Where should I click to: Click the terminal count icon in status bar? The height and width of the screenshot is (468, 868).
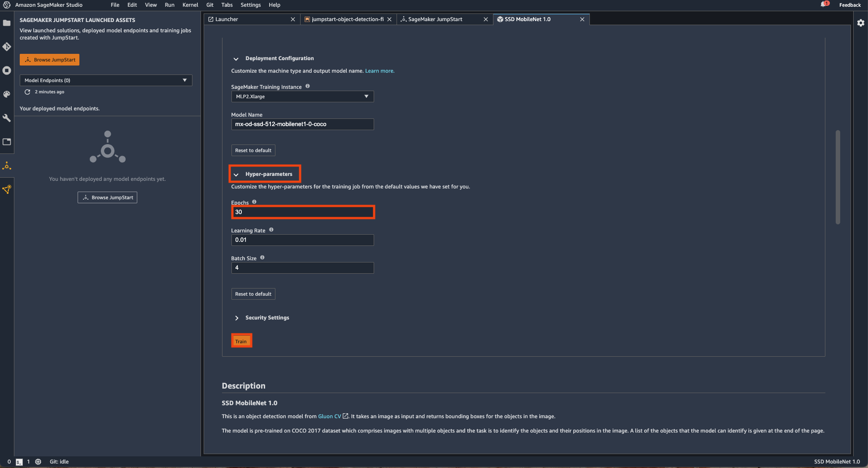(x=19, y=462)
